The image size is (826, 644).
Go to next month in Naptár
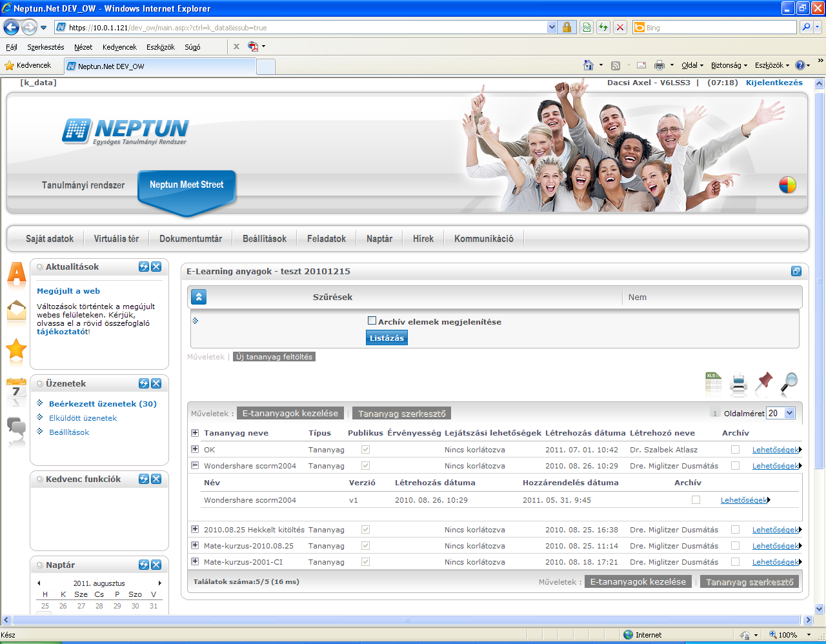click(159, 583)
